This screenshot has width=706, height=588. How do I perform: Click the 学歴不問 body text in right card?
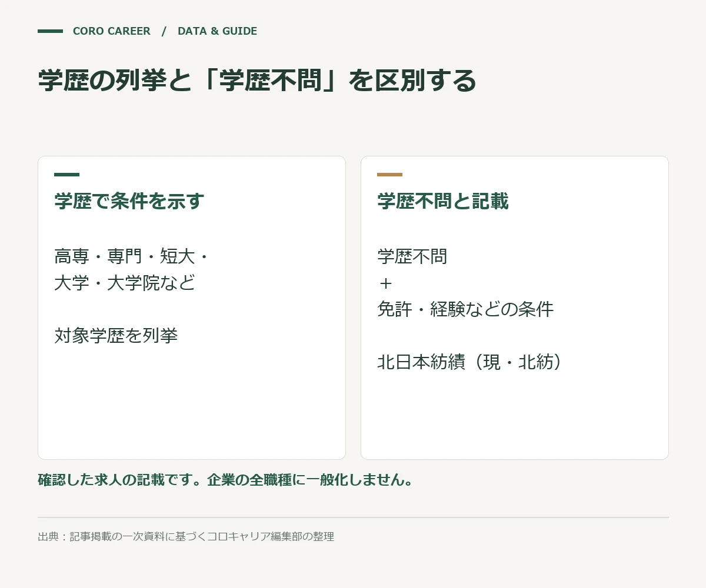pos(412,256)
